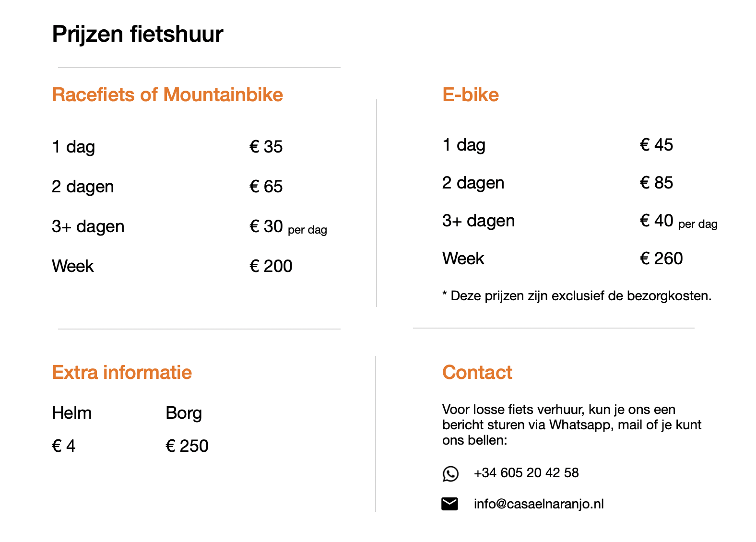This screenshot has width=756, height=542.
Task: Click the Borg label
Action: pyautogui.click(x=184, y=413)
